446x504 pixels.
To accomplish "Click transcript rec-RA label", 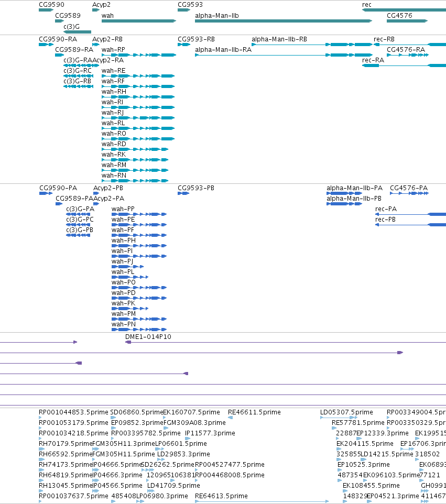I will tap(373, 60).
